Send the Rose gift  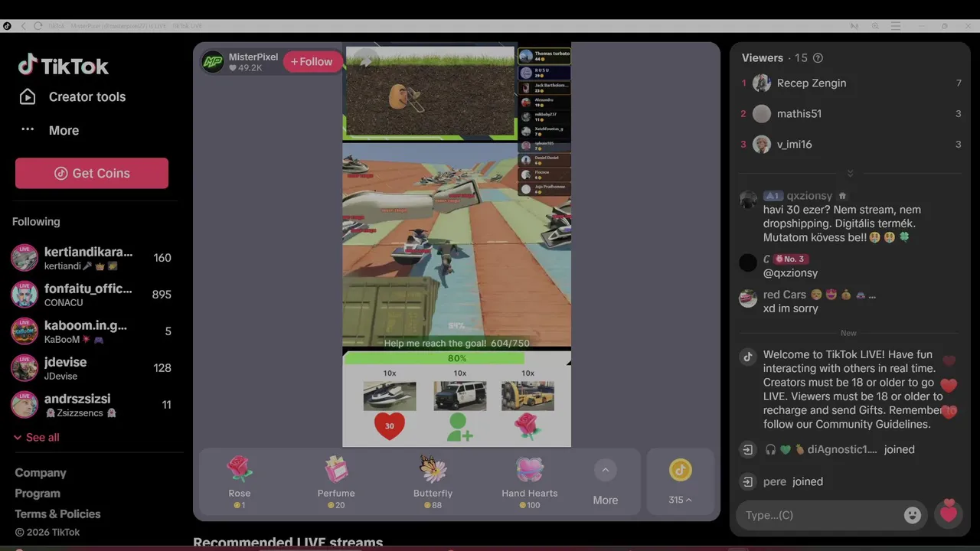point(240,482)
